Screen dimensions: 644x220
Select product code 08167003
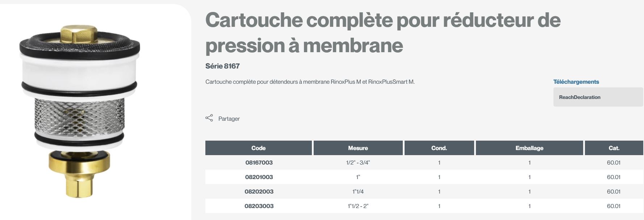click(259, 163)
